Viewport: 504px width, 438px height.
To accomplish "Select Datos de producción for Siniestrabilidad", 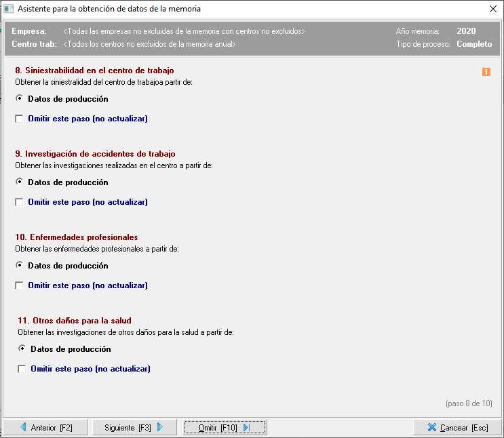I will click(19, 99).
